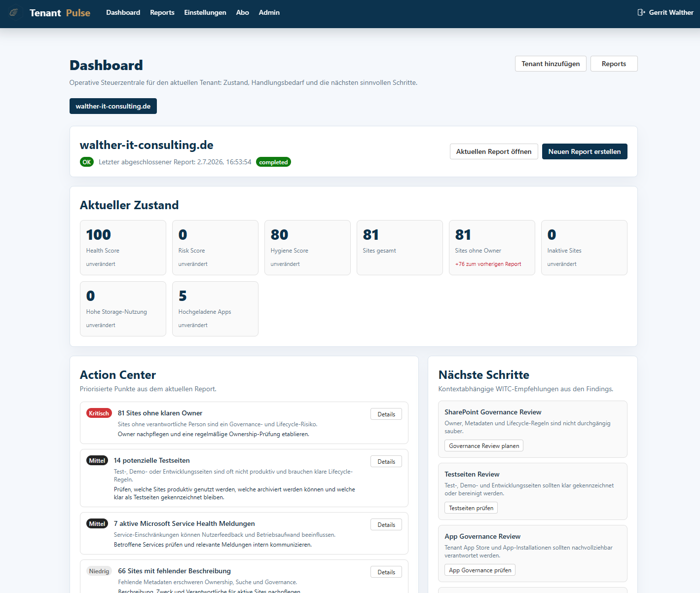The height and width of the screenshot is (593, 700).
Task: Click Testseiten prüfen button
Action: point(471,508)
